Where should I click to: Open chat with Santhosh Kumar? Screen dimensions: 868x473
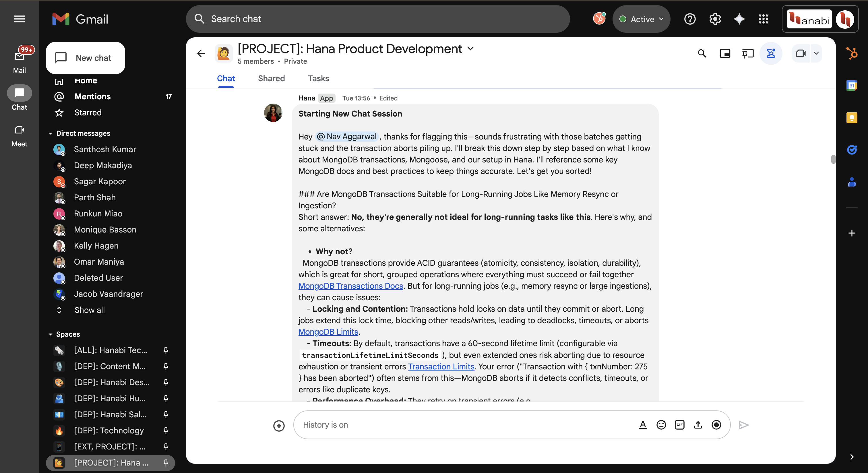tap(111, 149)
